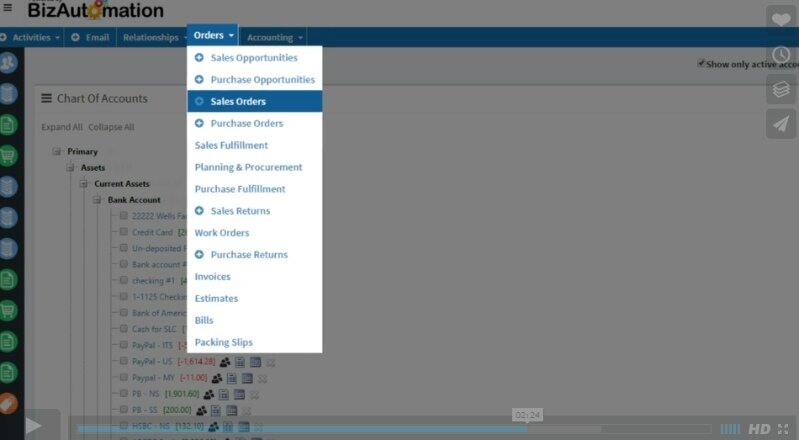Click the Expand All link
Viewport: 799px width, 440px height.
[61, 127]
